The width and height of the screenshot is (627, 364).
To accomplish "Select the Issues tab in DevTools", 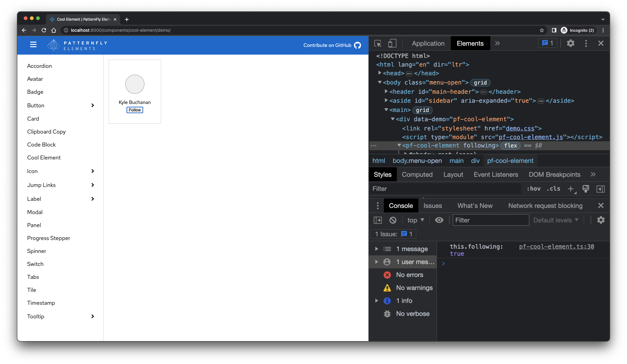I will 432,205.
